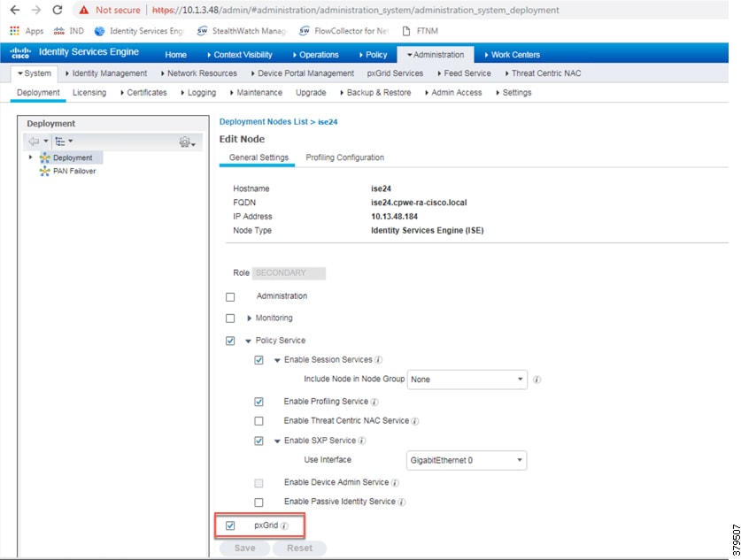Open the FTNM bookmark
Screen dimensions: 741x560
coord(421,31)
